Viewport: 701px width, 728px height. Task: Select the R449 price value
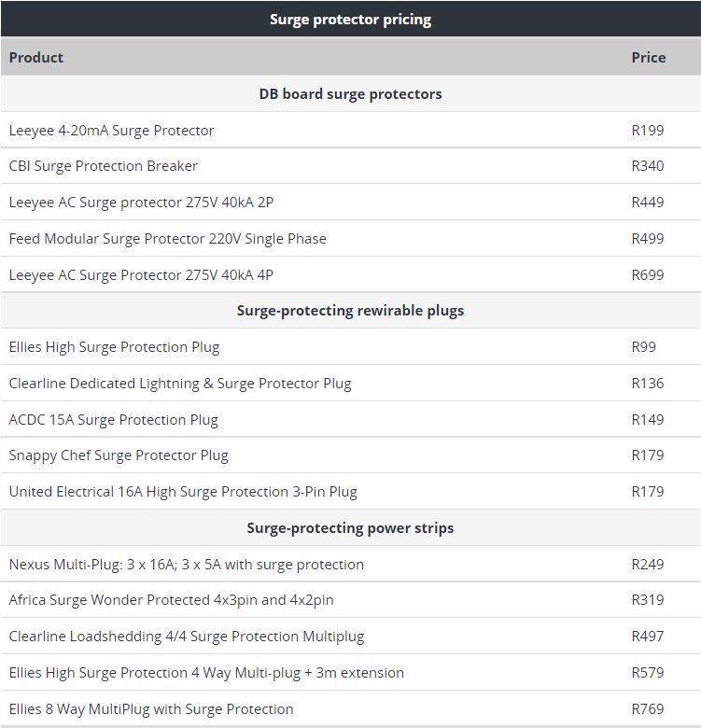point(648,203)
